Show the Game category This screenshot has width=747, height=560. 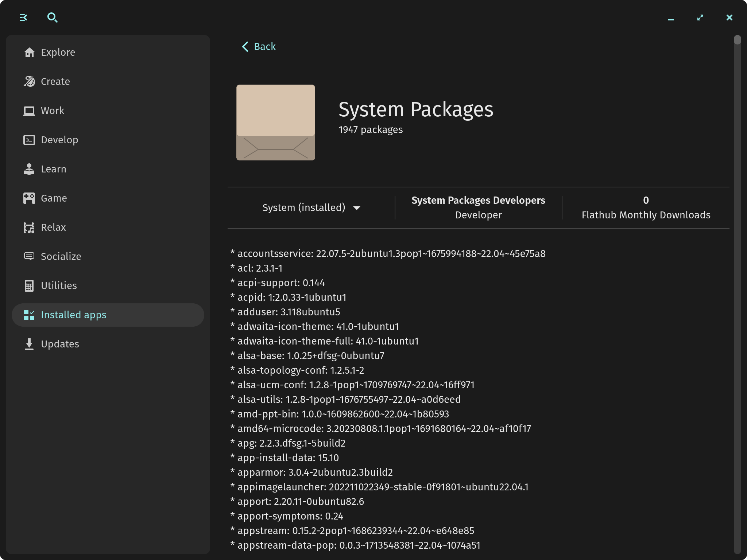[108, 198]
